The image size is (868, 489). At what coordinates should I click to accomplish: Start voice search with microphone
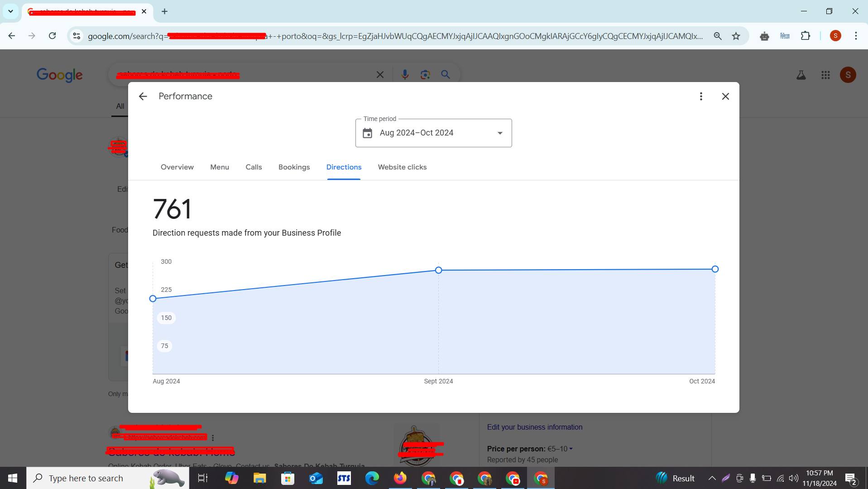pyautogui.click(x=405, y=75)
